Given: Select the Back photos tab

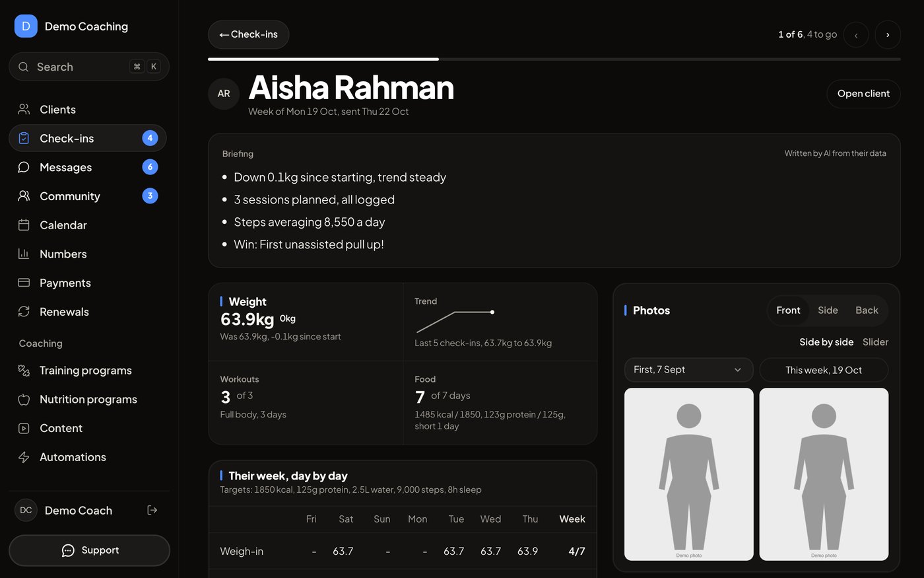Looking at the screenshot, I should pyautogui.click(x=867, y=310).
